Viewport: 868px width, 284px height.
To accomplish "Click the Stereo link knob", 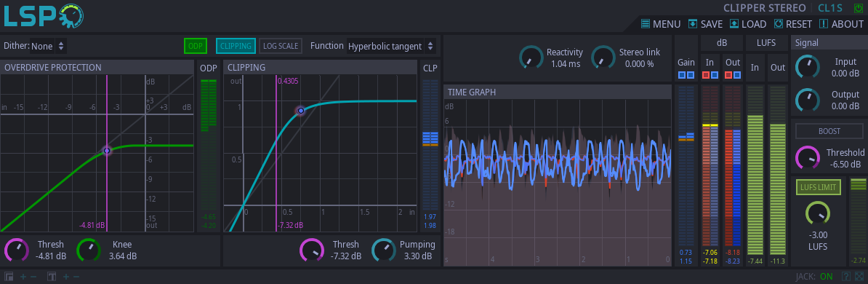I will (x=603, y=57).
